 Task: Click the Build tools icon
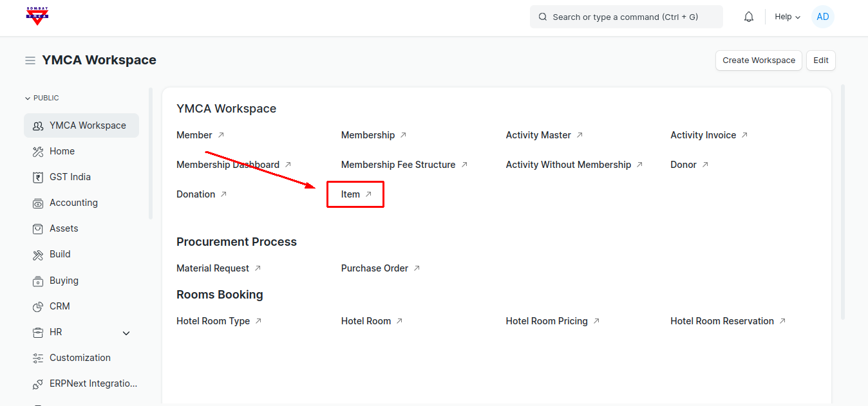point(38,255)
